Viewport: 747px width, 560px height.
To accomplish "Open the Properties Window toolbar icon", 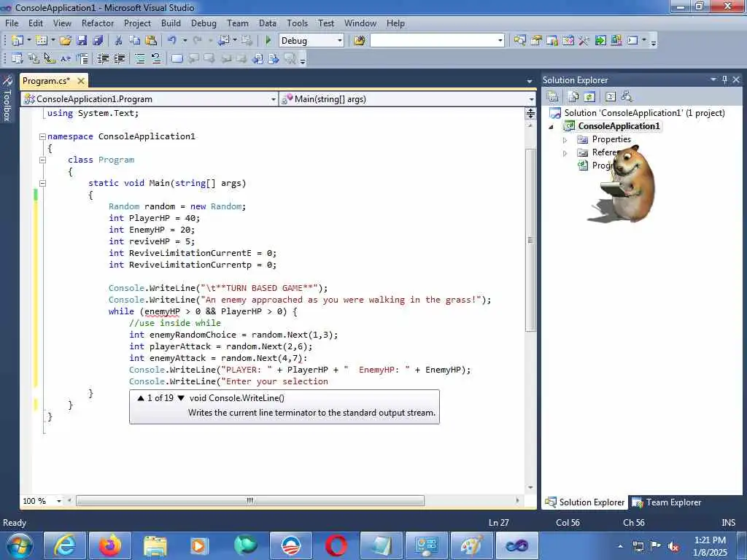I will [x=536, y=41].
